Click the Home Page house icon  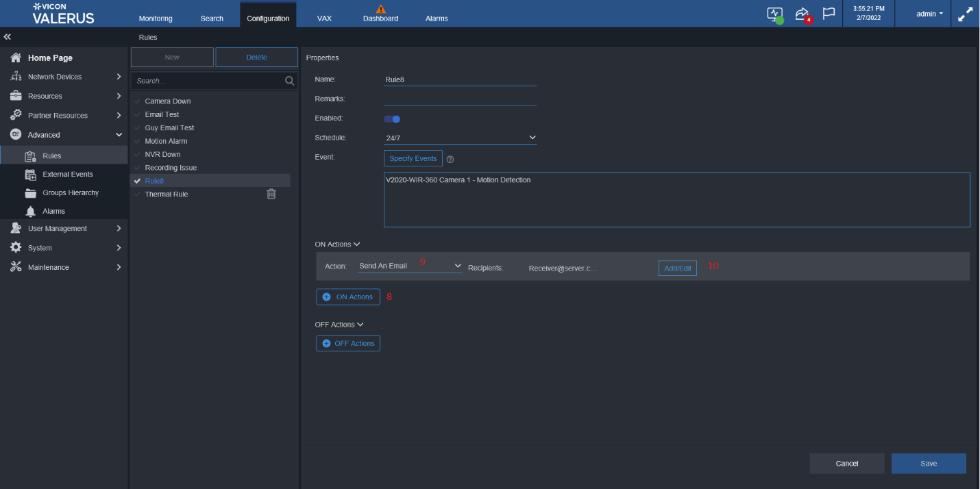point(16,58)
